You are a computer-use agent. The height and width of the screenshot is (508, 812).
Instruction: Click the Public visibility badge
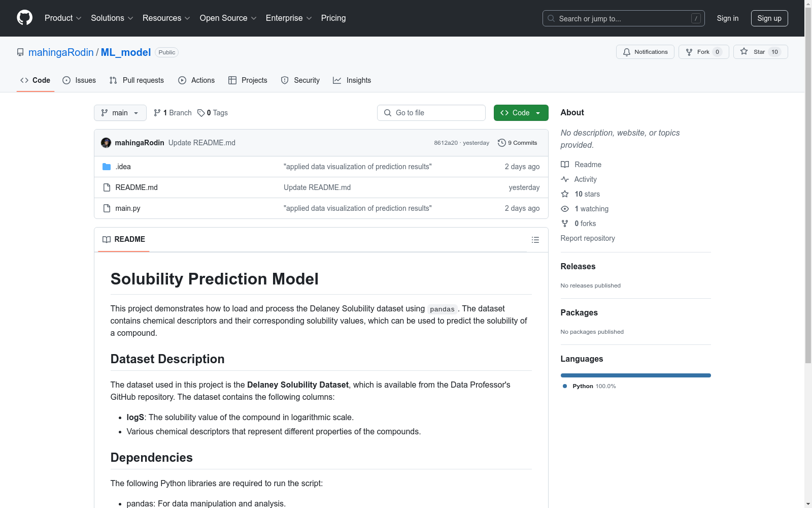[x=167, y=52]
